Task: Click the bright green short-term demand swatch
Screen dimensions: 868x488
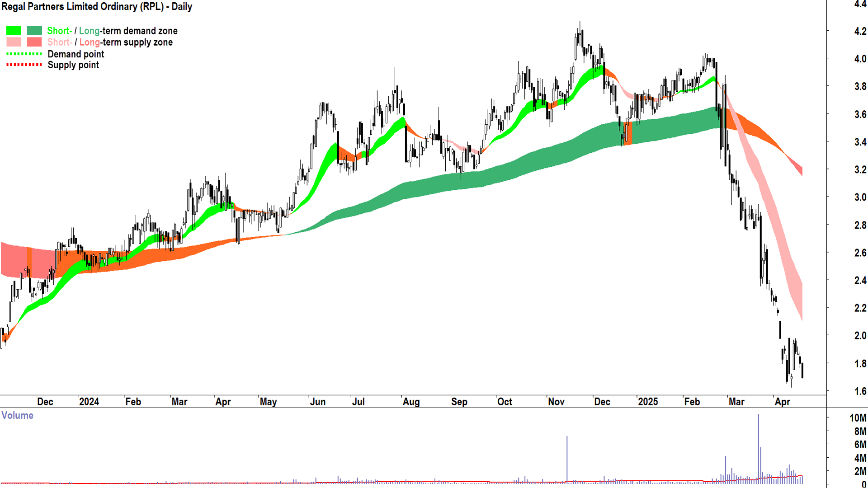Action: [x=14, y=31]
